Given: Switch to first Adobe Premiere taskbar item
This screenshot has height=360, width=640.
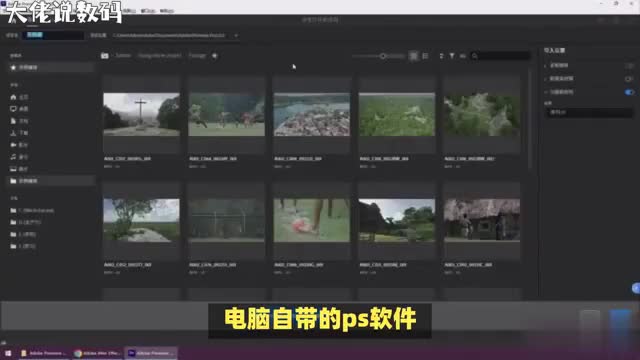Looking at the screenshot, I should click(43, 353).
